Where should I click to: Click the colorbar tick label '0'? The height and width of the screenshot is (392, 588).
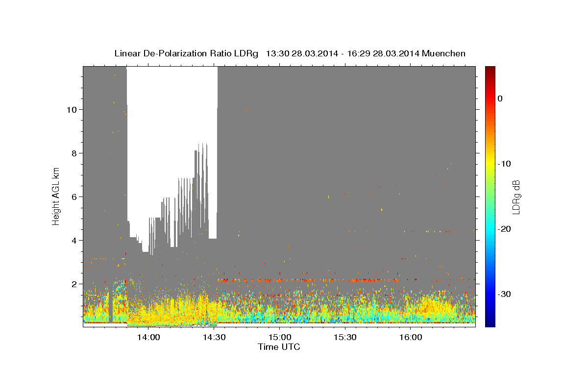[x=500, y=98]
